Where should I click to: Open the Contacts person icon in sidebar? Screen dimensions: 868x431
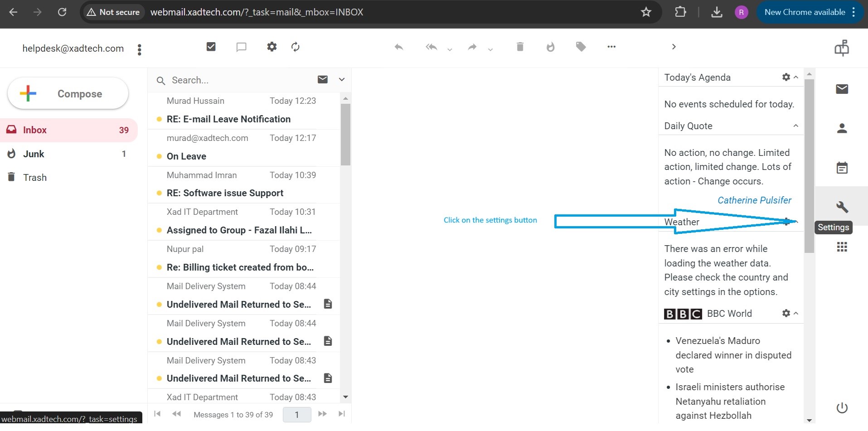tap(842, 129)
